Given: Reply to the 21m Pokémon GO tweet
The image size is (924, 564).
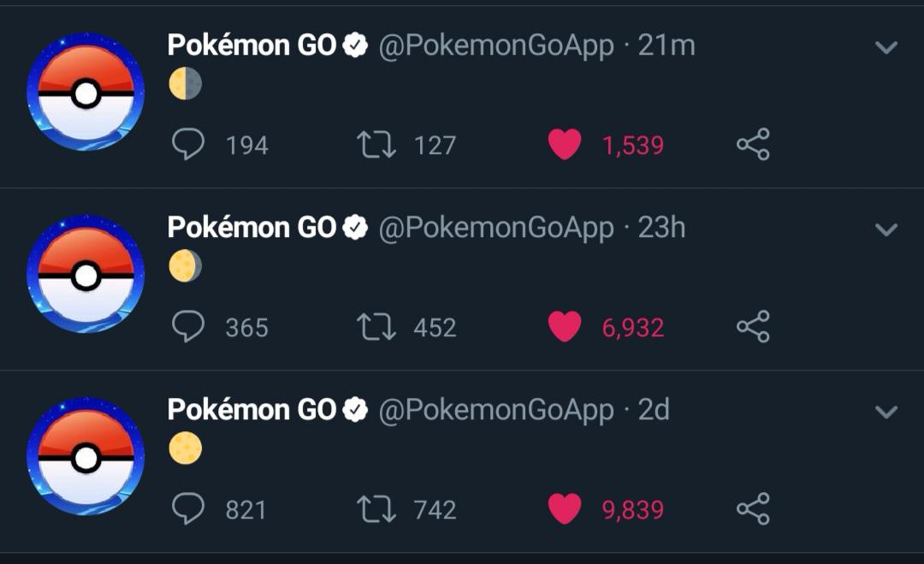Looking at the screenshot, I should (188, 145).
